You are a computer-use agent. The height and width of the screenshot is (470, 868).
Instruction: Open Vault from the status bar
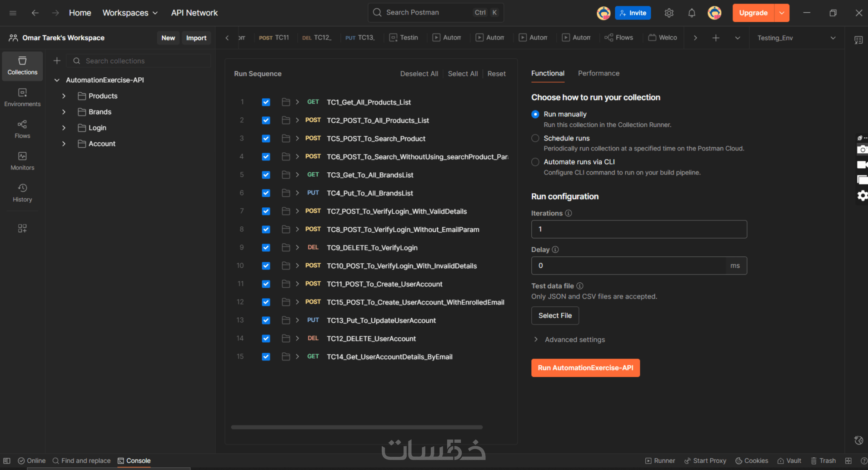click(x=789, y=460)
